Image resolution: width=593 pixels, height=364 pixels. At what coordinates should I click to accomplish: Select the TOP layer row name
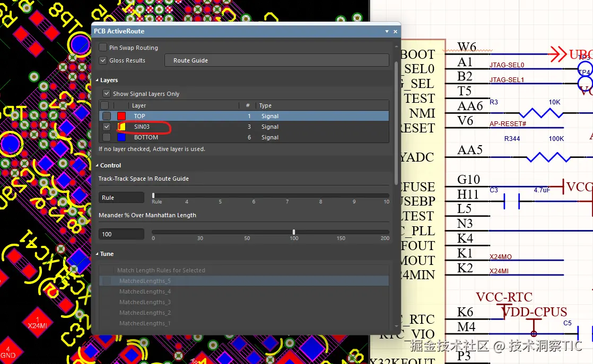click(x=139, y=116)
